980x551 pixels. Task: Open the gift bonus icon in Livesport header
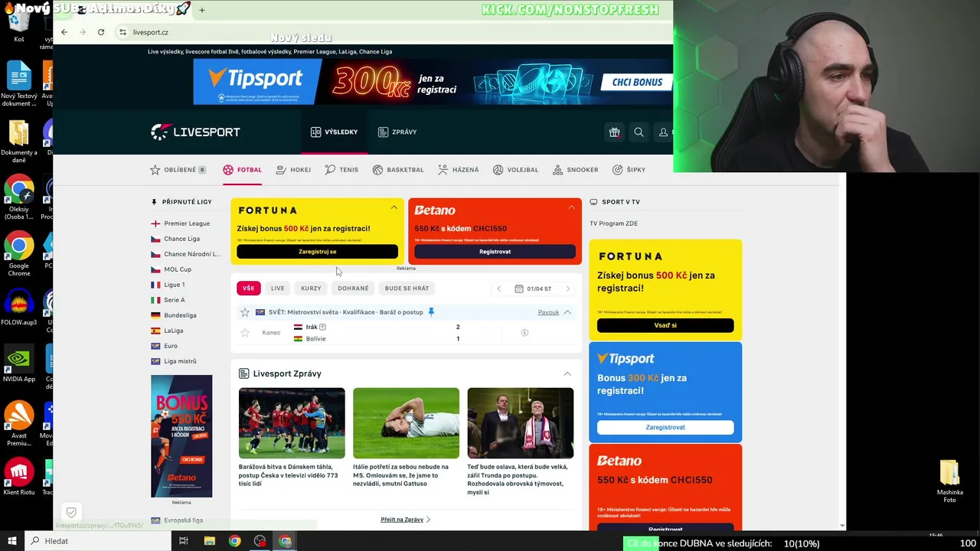coord(614,132)
